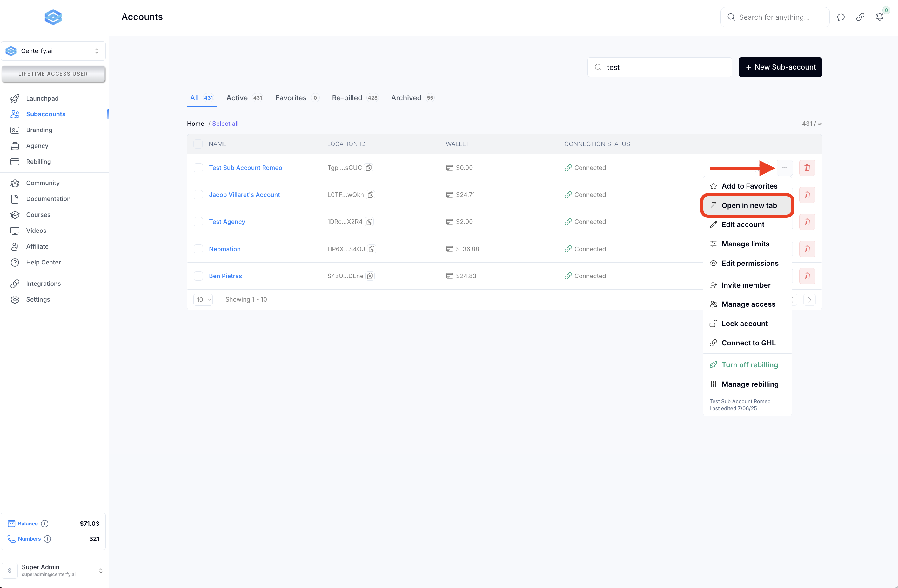Open the chat bubble icon in header
This screenshot has height=588, width=898.
tap(840, 17)
